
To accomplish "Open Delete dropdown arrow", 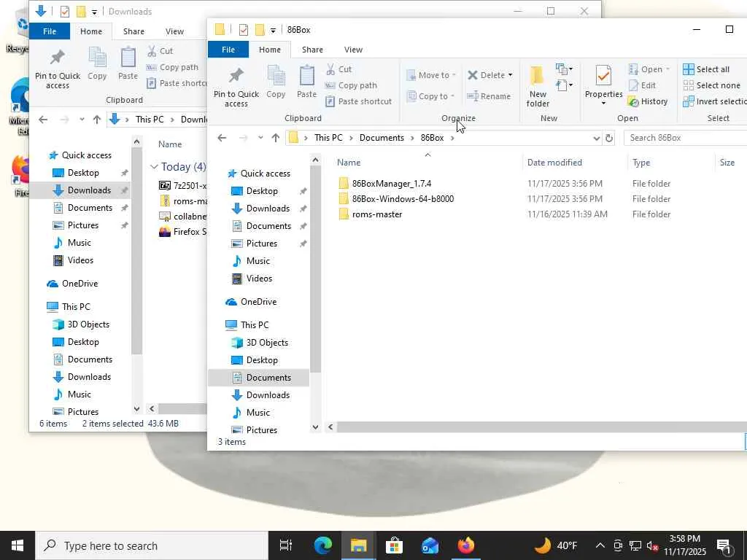I will [510, 75].
